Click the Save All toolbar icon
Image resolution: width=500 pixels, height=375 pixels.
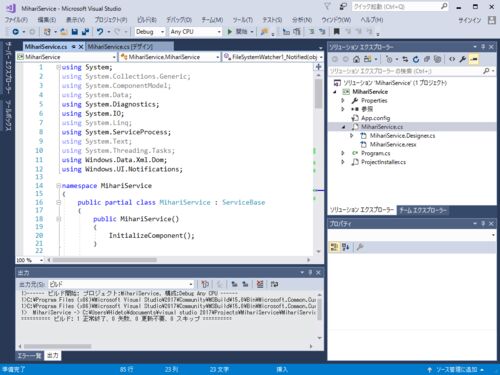[85, 32]
